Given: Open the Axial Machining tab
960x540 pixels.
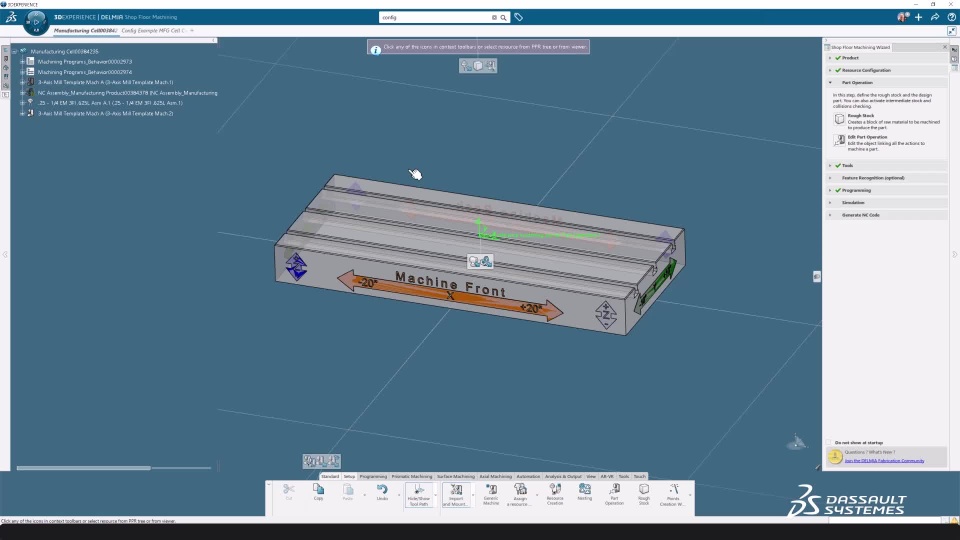Looking at the screenshot, I should point(496,476).
